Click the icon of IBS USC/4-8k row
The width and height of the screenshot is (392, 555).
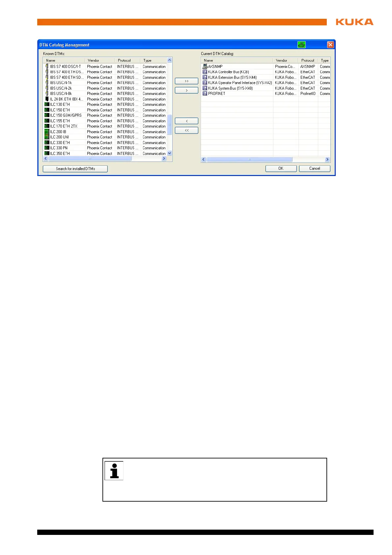[x=47, y=94]
